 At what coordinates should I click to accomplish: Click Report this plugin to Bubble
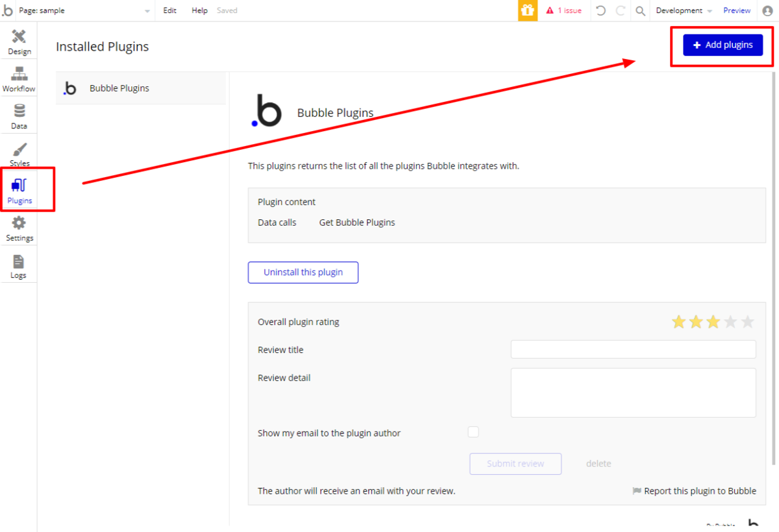pos(694,491)
